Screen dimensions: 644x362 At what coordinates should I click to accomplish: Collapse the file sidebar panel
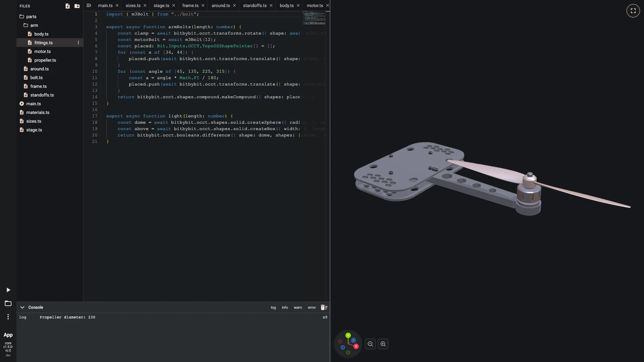(x=89, y=5)
